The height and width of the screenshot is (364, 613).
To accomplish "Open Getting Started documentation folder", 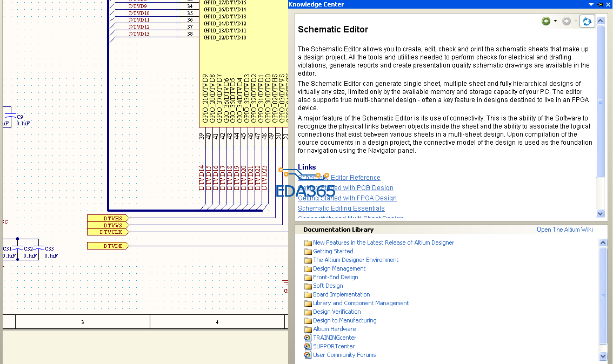I will tap(333, 251).
